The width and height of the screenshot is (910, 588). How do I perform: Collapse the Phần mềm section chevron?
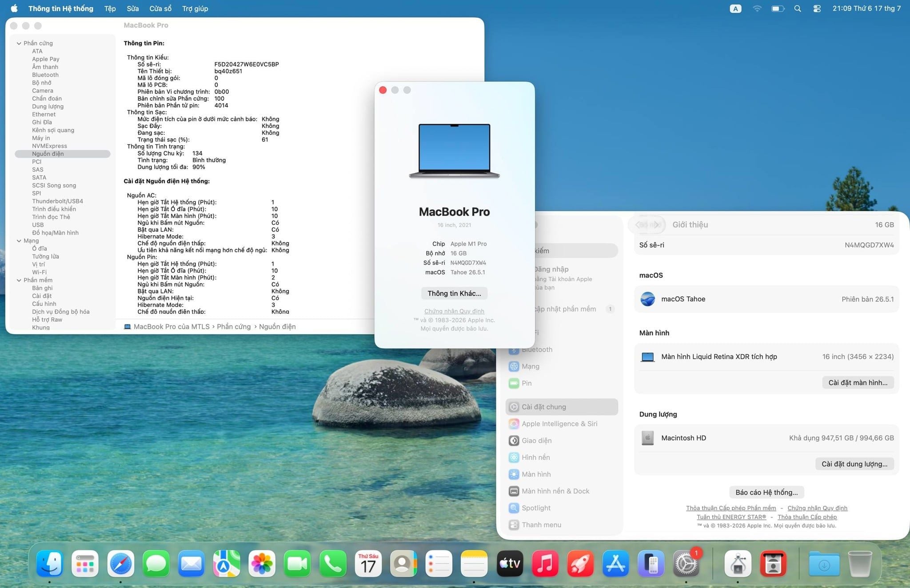[19, 280]
